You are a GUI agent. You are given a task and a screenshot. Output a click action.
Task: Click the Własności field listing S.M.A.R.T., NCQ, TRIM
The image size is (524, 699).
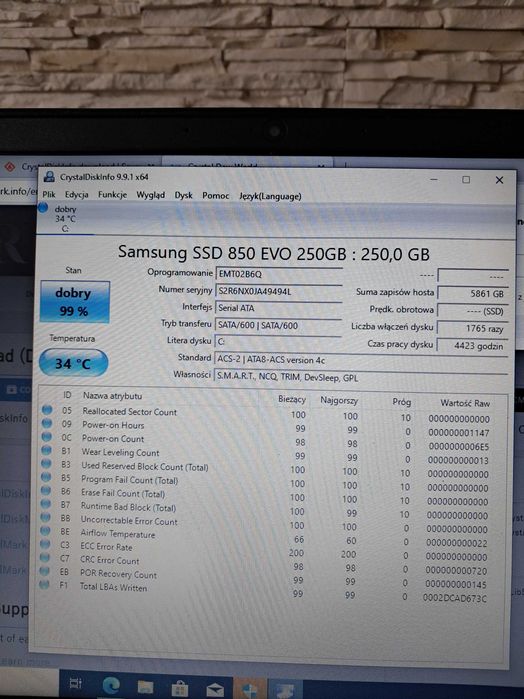tap(361, 377)
